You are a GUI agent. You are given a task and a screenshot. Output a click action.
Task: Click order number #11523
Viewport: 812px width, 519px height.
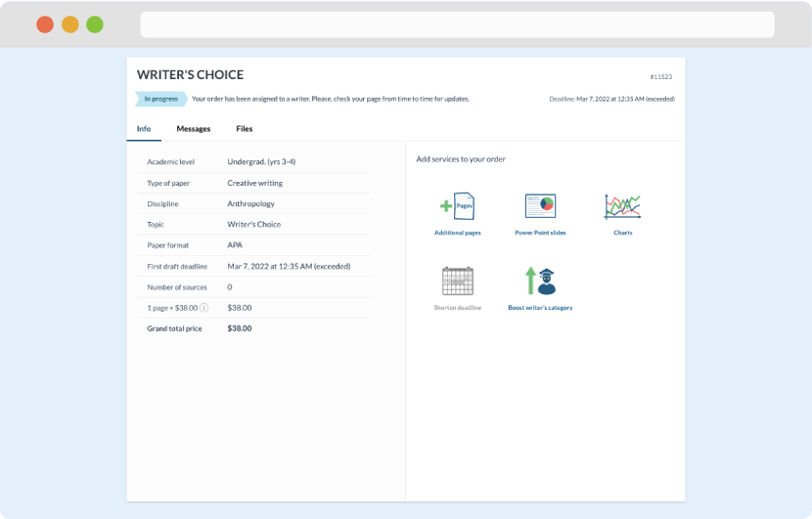point(661,76)
